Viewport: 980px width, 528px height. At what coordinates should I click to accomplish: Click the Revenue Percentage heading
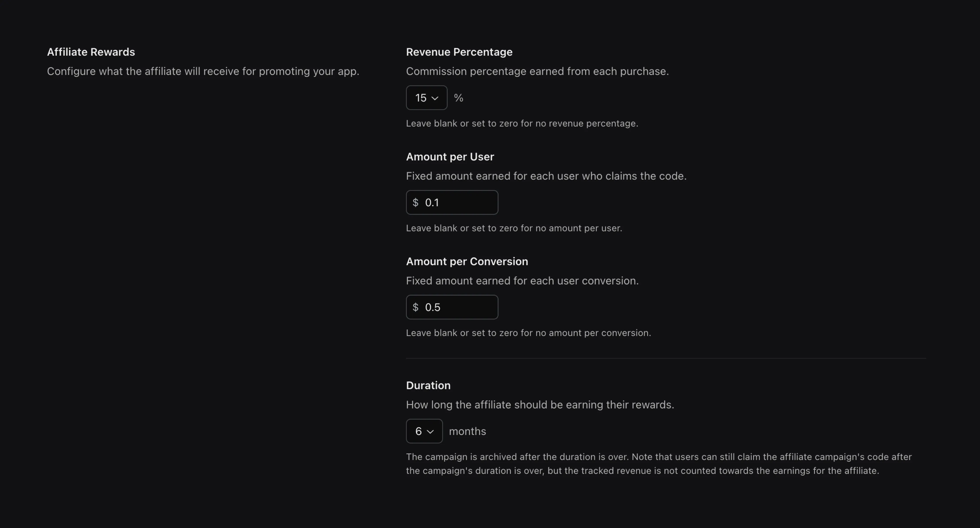tap(459, 52)
